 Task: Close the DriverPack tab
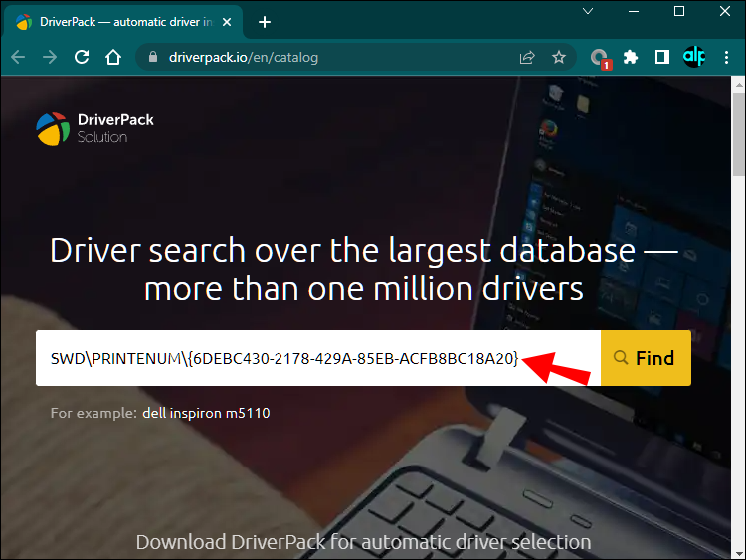tap(227, 22)
